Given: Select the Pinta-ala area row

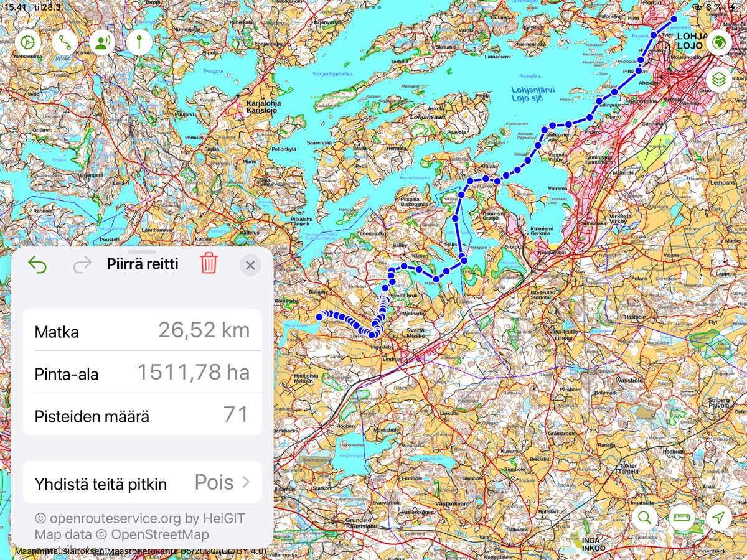Looking at the screenshot, I should click(x=142, y=373).
